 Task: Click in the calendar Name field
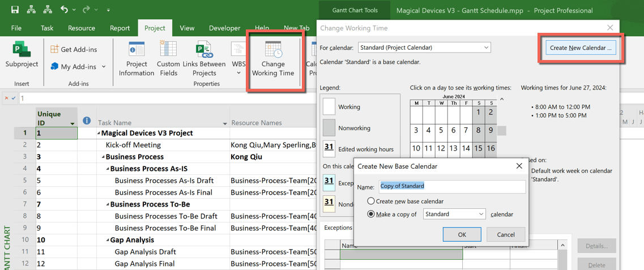coord(452,186)
